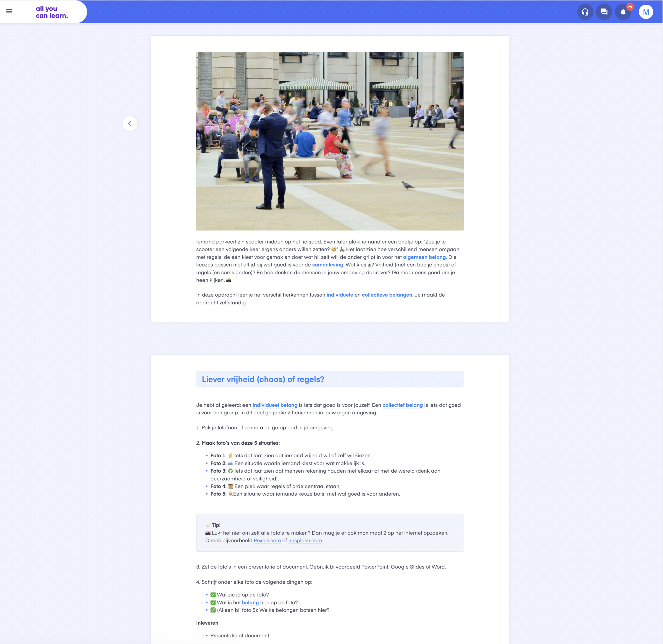Viewport: 663px width, 644px height.
Task: Click the 'Liever vrijheid (chaos) of regels?' heading
Action: [x=263, y=379]
